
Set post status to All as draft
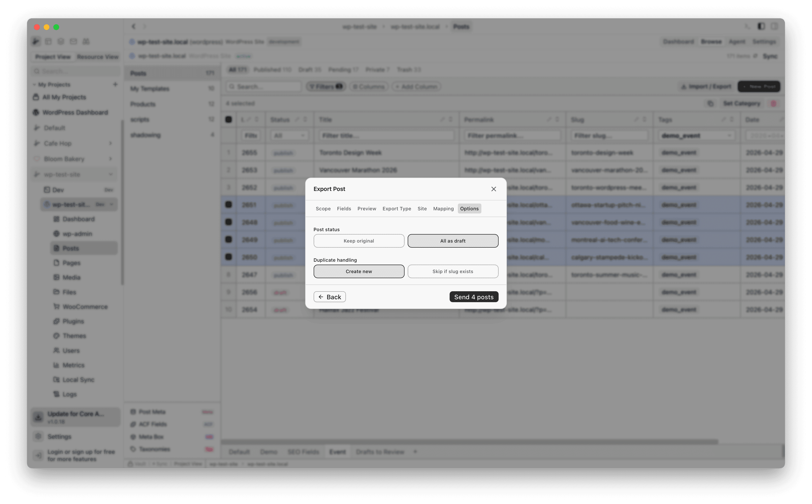tap(453, 241)
